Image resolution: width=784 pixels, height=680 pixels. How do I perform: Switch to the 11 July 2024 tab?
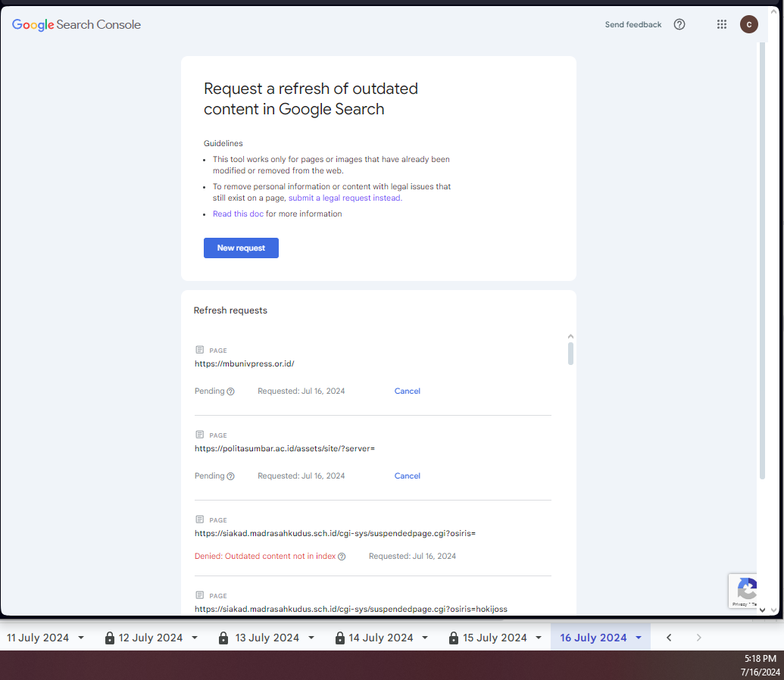point(38,638)
